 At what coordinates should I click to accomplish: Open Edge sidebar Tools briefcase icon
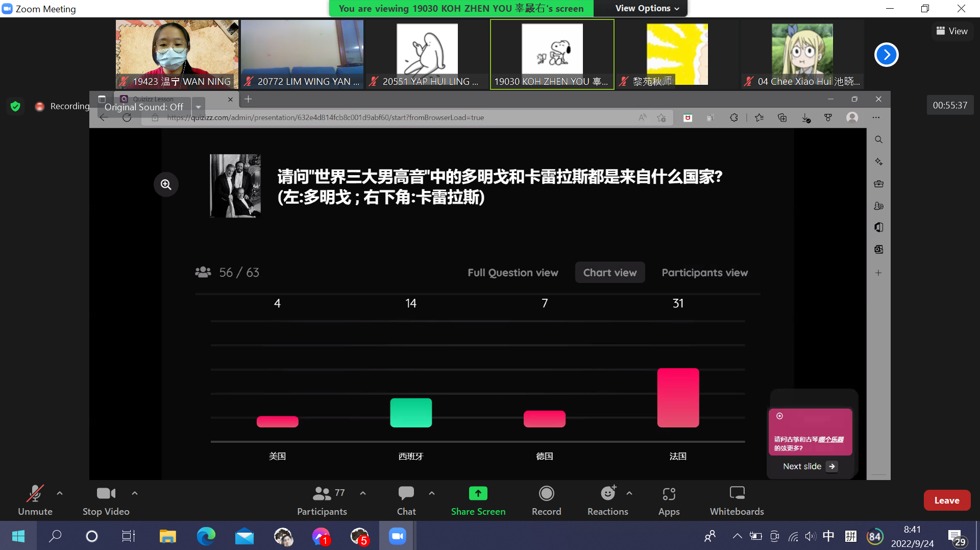click(878, 184)
